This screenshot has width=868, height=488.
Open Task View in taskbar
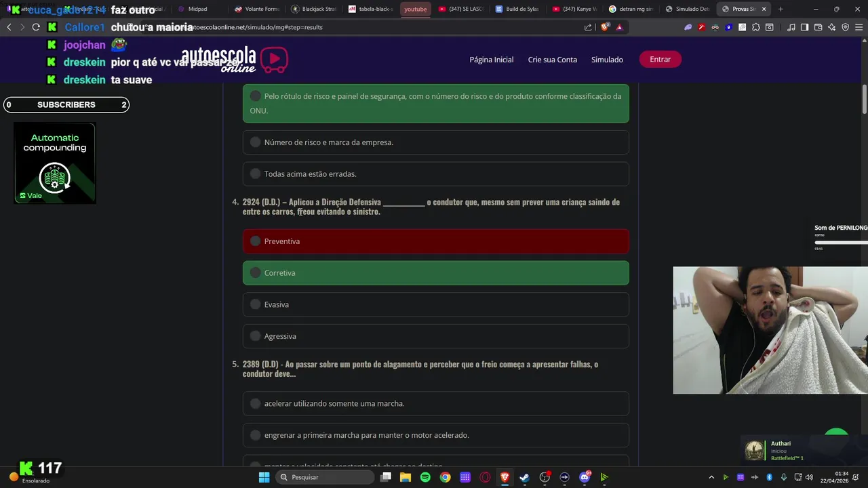pyautogui.click(x=386, y=477)
